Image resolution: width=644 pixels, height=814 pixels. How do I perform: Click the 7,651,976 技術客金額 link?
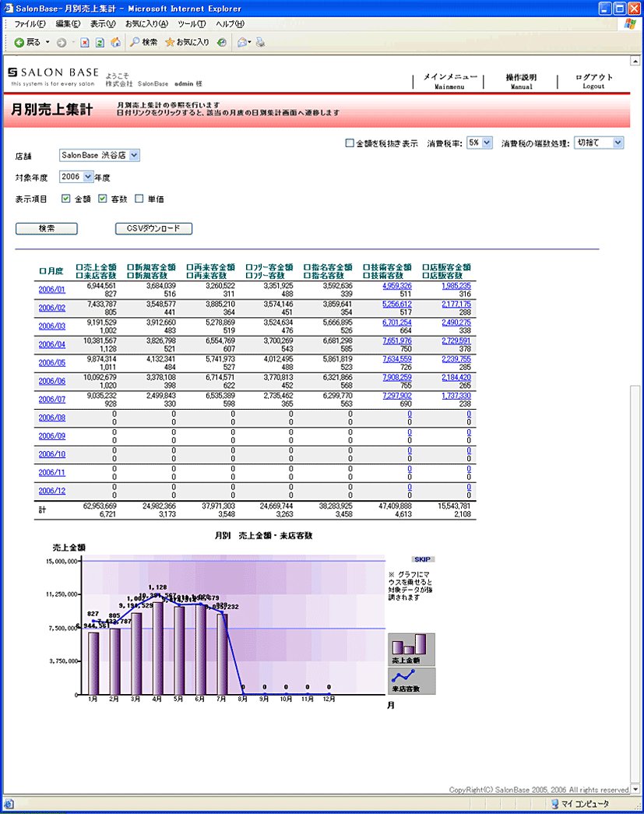397,341
